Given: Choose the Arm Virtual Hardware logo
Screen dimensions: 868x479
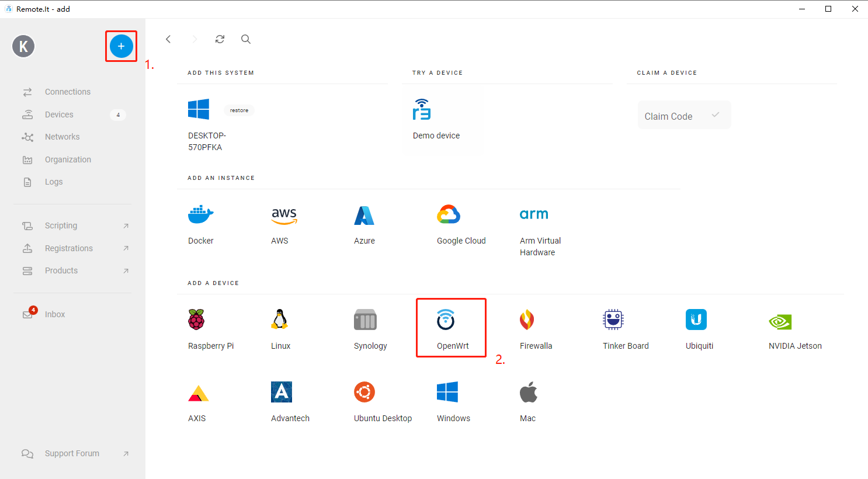Looking at the screenshot, I should (x=534, y=214).
